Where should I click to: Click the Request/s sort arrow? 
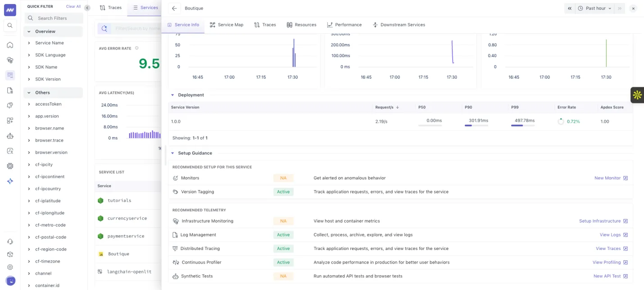pyautogui.click(x=398, y=107)
